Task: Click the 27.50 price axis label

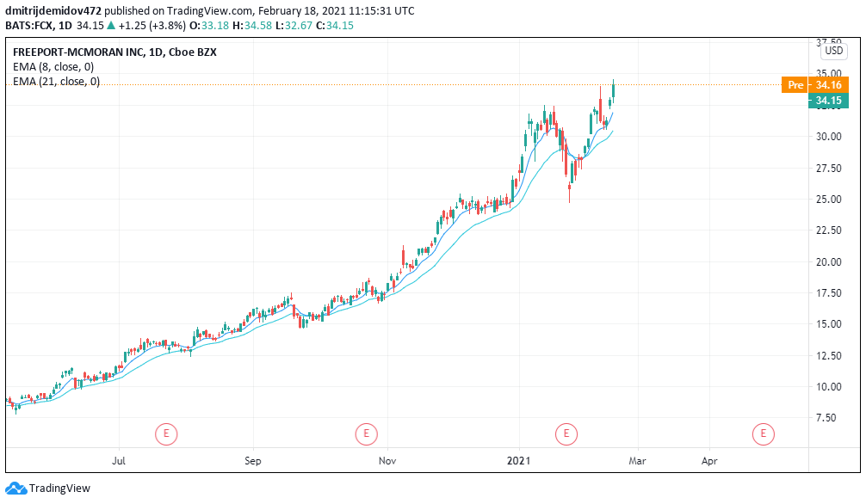Action: point(829,168)
